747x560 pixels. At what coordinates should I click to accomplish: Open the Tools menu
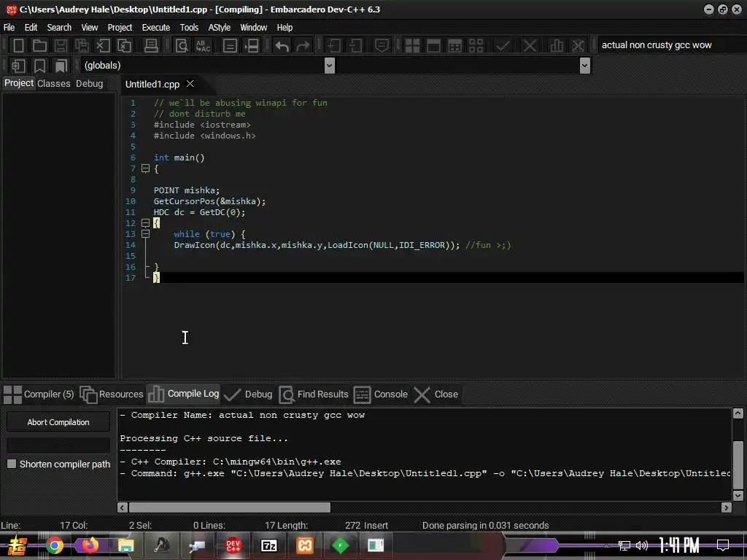click(x=189, y=28)
